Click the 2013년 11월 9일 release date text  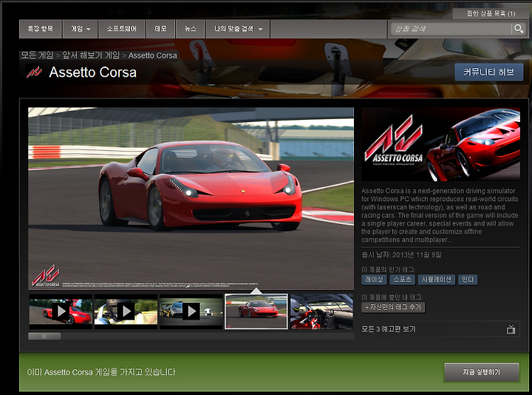coord(417,254)
